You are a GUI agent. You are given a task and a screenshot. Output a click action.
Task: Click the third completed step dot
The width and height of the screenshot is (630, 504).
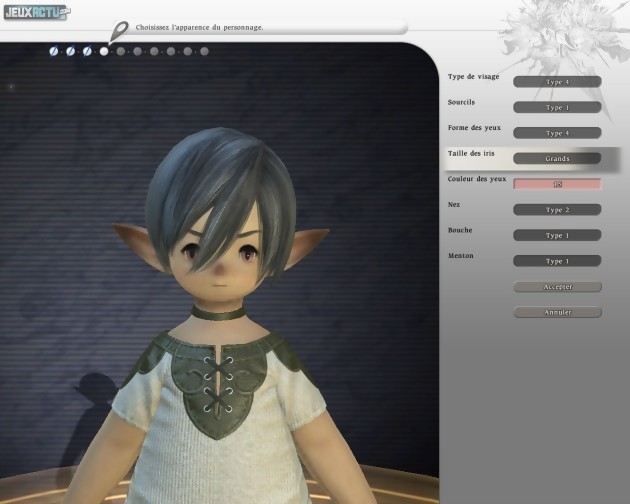coord(87,51)
